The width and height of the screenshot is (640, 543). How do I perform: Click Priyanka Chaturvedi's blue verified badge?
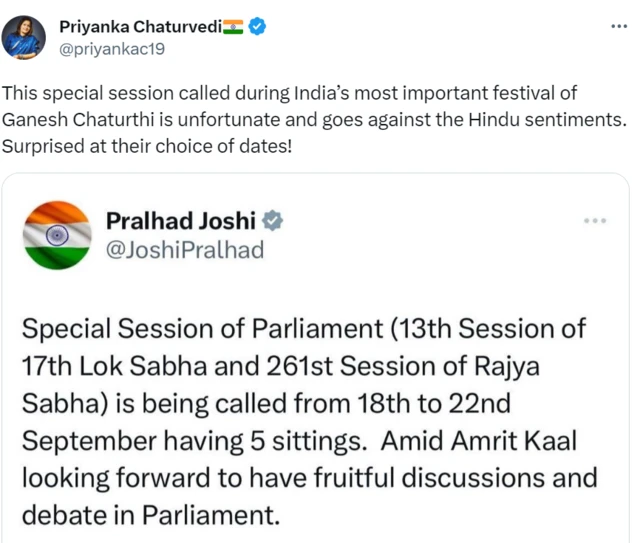(258, 27)
